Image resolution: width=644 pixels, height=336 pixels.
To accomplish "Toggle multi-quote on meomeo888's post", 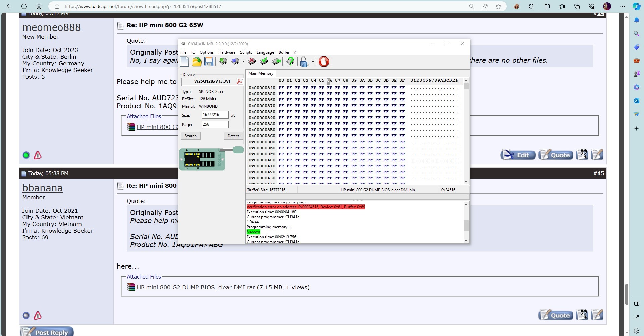I will 582,155.
